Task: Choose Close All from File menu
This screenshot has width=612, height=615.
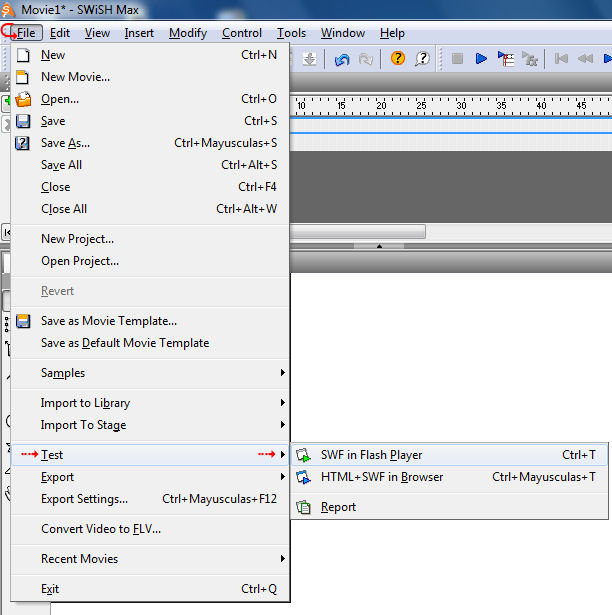Action: click(150, 209)
